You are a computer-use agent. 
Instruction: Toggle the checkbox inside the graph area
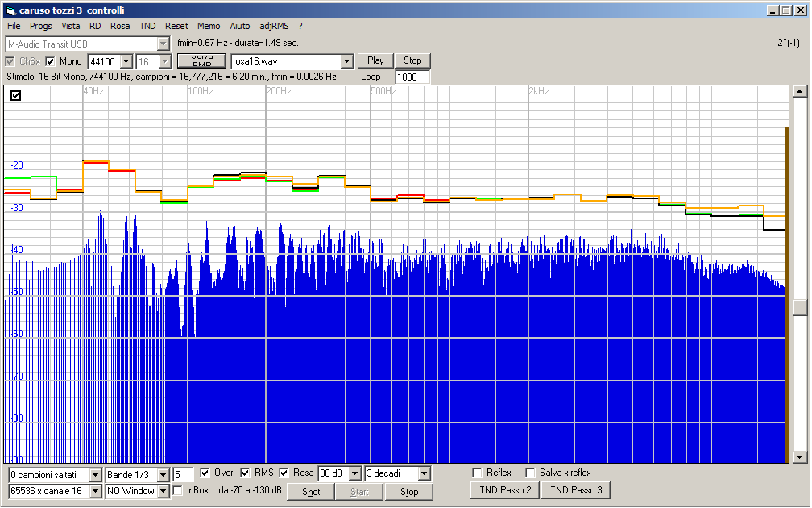pos(16,95)
